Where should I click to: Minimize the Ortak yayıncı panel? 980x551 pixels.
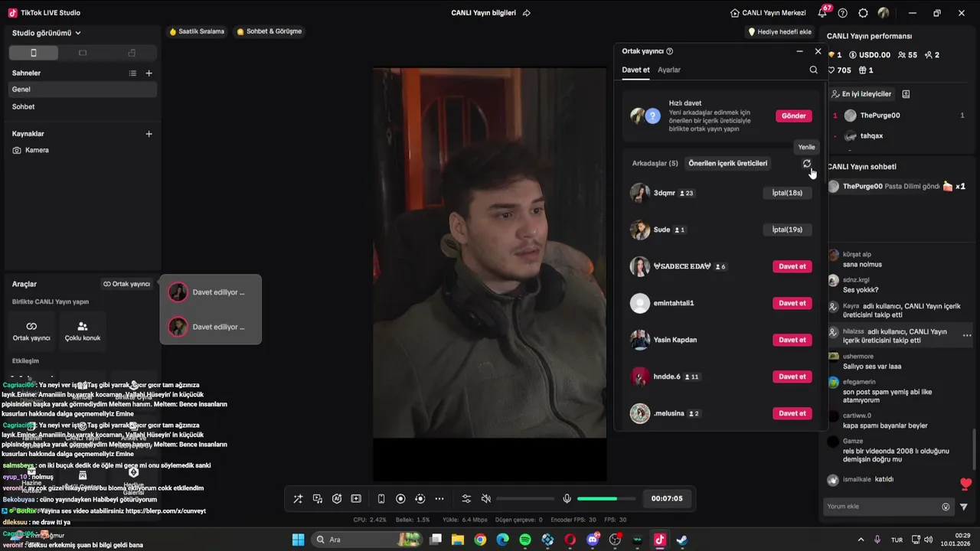click(x=799, y=51)
